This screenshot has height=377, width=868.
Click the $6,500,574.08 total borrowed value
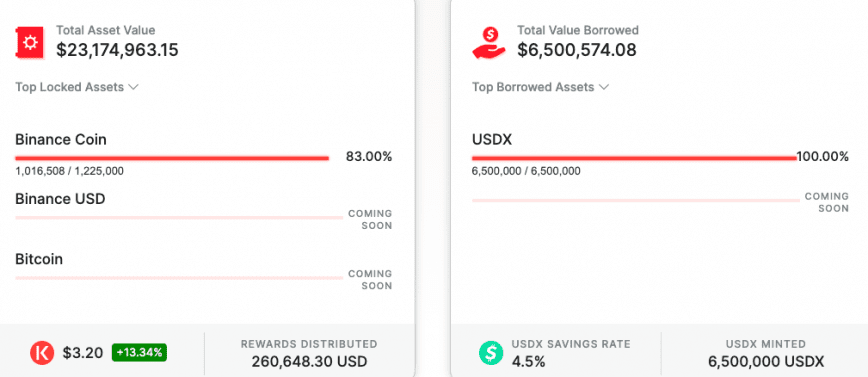click(x=577, y=50)
